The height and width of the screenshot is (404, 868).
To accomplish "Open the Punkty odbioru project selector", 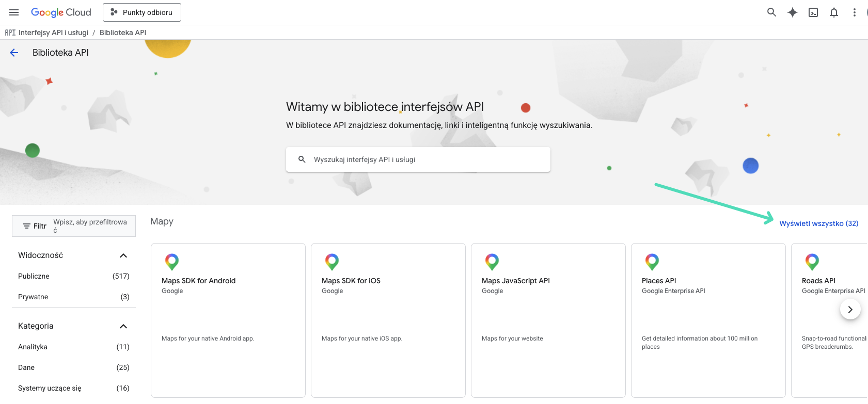I will [142, 12].
